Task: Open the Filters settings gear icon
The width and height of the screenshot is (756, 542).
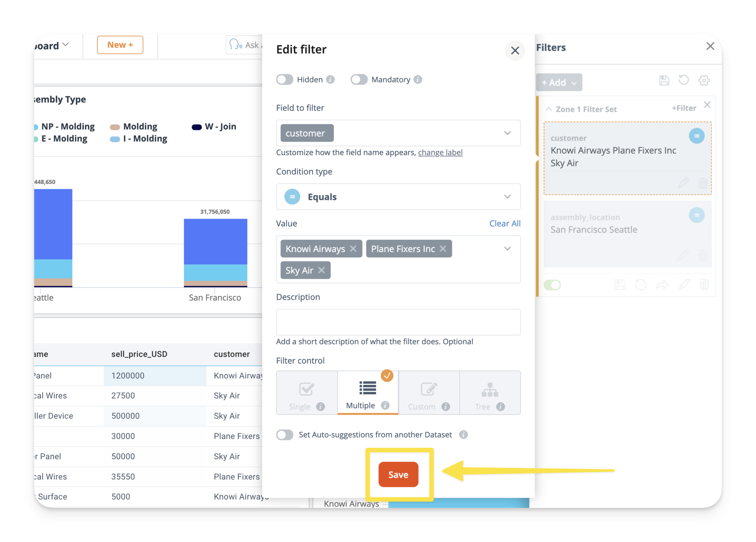Action: coord(704,80)
